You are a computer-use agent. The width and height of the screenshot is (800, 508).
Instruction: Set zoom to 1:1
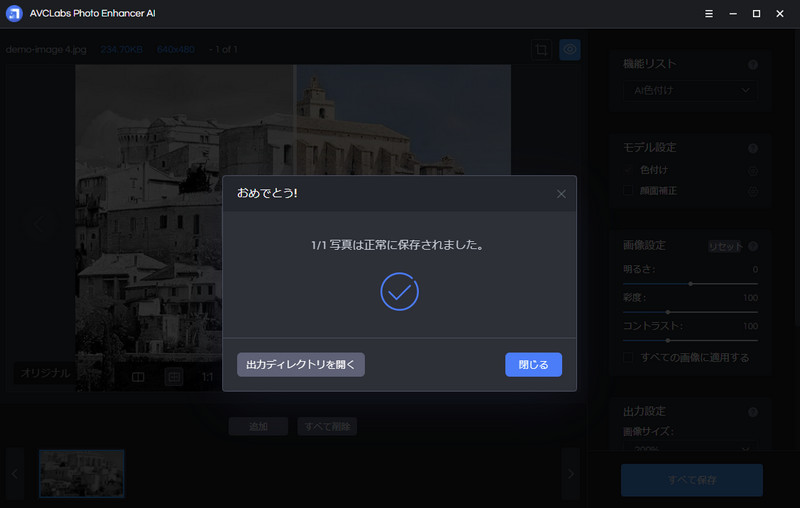[x=207, y=377]
